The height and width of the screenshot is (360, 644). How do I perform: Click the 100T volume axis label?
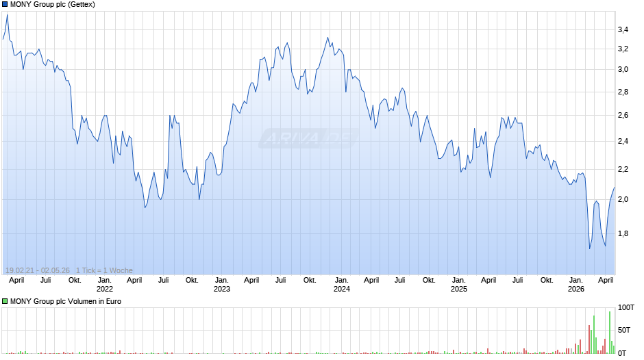click(626, 307)
